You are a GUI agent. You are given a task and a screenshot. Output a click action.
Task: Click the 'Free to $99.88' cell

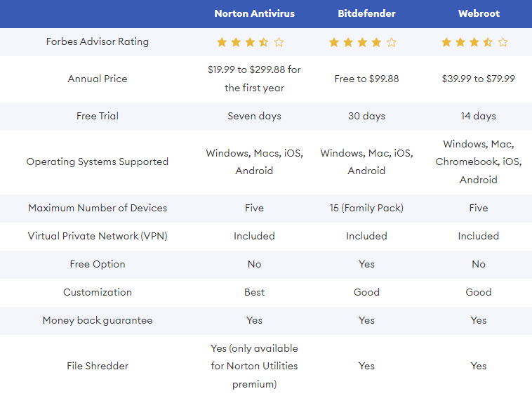pyautogui.click(x=366, y=79)
